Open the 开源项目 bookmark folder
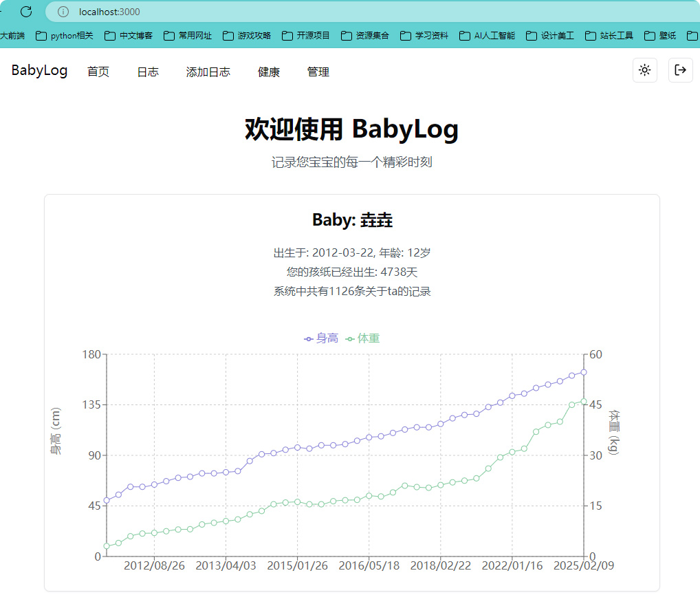Screen dimensions: 700x595 [306, 36]
